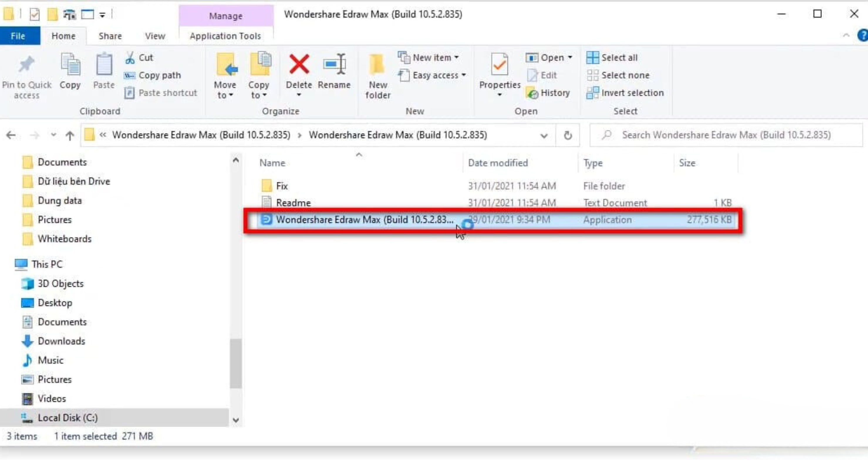Open the Application Tools tab

pos(225,36)
